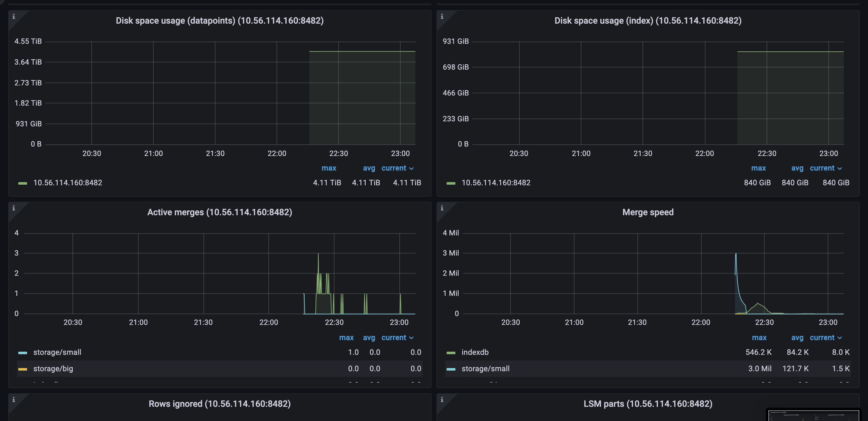Click info icon on Disk space usage (index) panel

(x=442, y=16)
